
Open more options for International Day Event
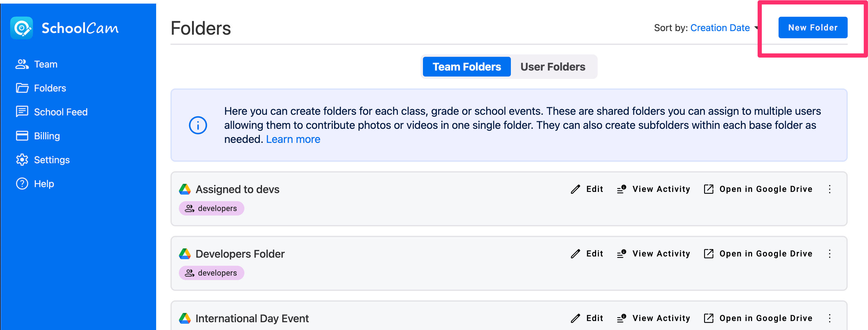830,319
